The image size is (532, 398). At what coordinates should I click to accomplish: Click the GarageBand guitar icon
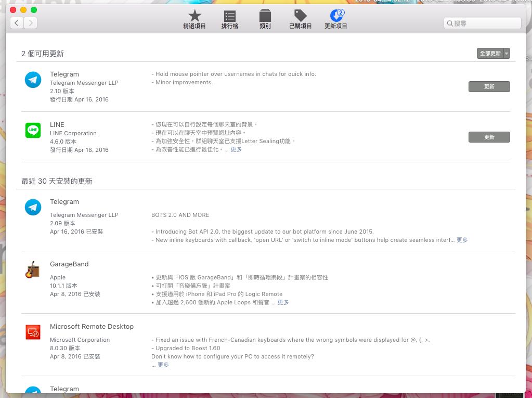[33, 269]
